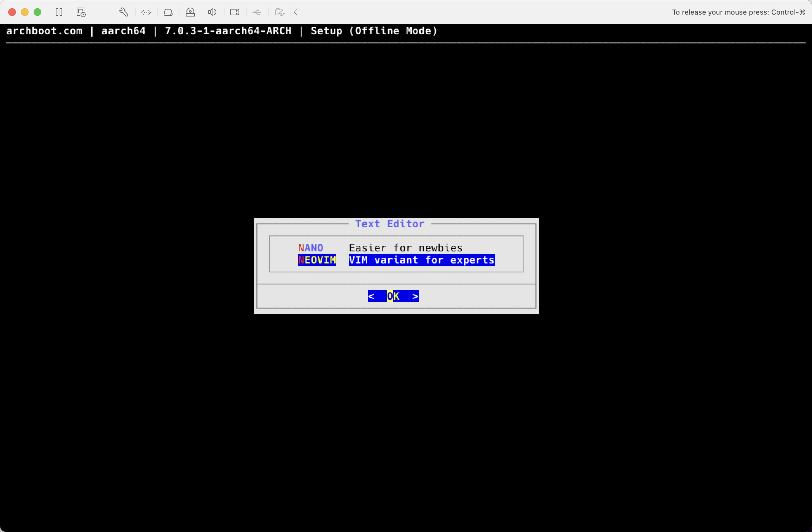The width and height of the screenshot is (812, 532).
Task: Open virtual machine settings wrench
Action: [124, 12]
